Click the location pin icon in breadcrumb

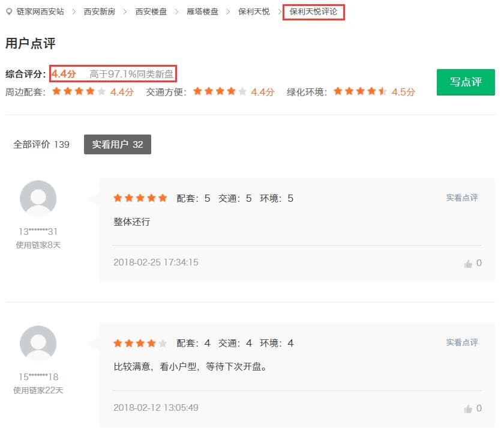(9, 11)
